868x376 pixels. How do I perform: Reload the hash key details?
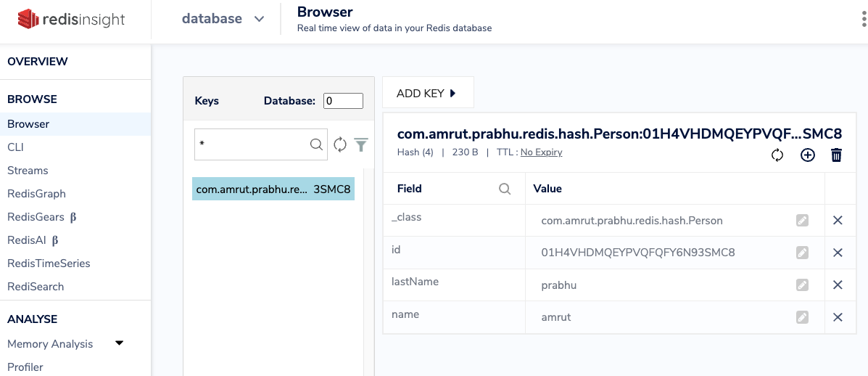click(x=777, y=155)
